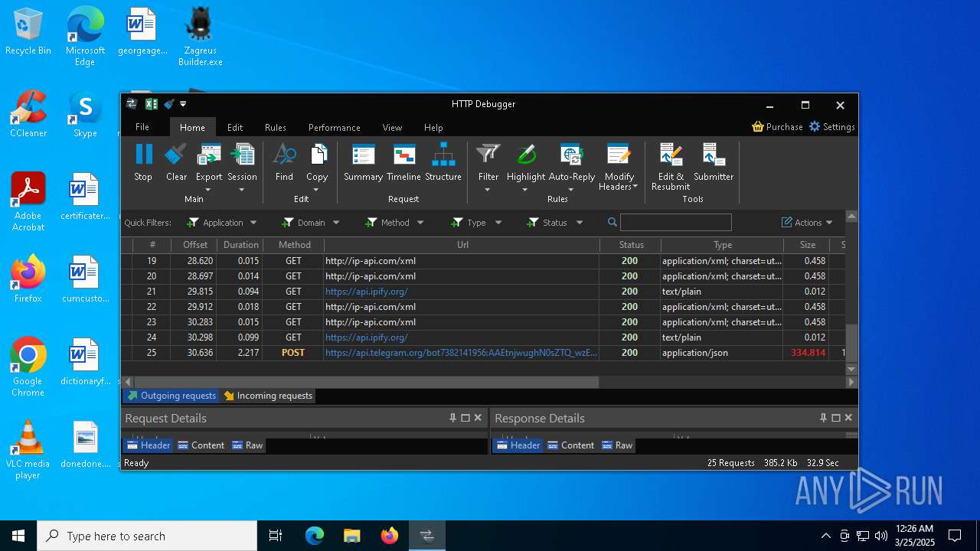Select request 21 api.ipify.org link
The image size is (980, 551).
click(x=366, y=292)
